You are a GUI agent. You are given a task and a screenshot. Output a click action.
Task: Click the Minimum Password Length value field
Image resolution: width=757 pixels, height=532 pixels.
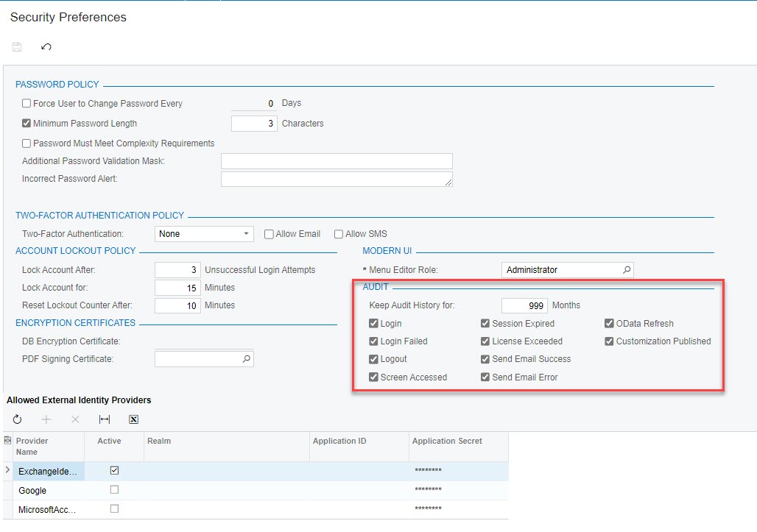pyautogui.click(x=254, y=124)
